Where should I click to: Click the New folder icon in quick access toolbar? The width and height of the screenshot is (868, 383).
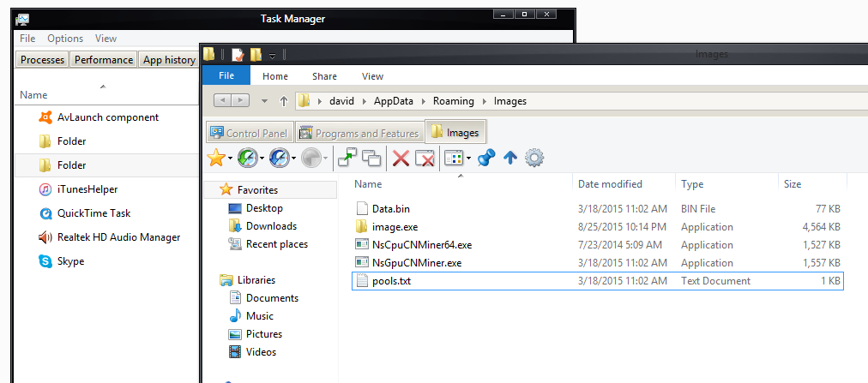256,55
